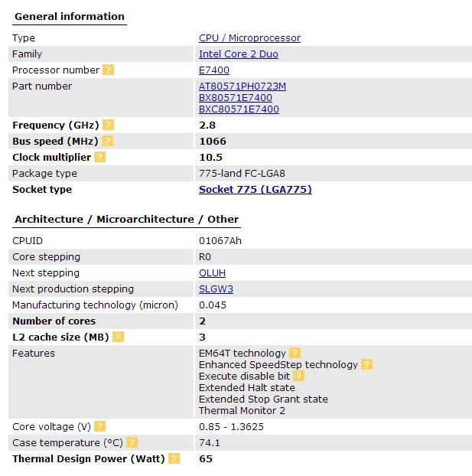472x476 pixels.
Task: Click the General information heading
Action: tap(70, 16)
